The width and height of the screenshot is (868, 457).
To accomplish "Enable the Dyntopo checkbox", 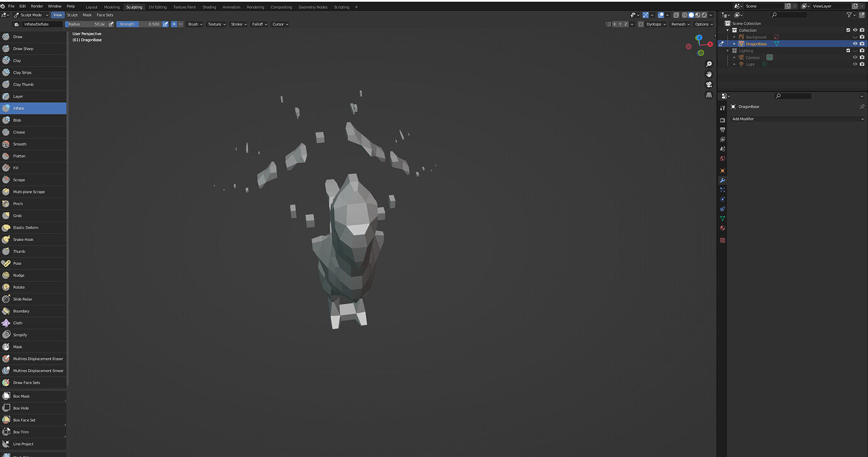I will coord(641,24).
